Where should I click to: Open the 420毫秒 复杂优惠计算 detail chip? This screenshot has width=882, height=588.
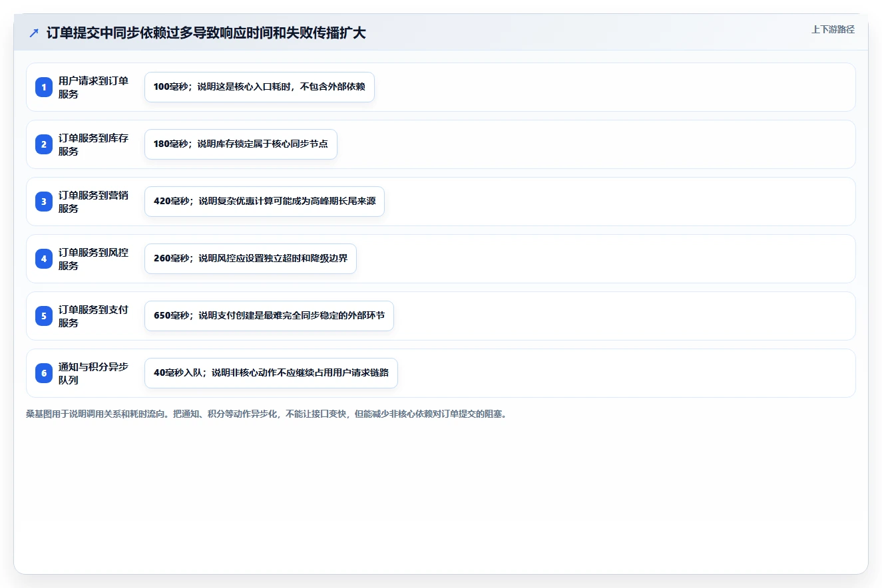pos(264,202)
